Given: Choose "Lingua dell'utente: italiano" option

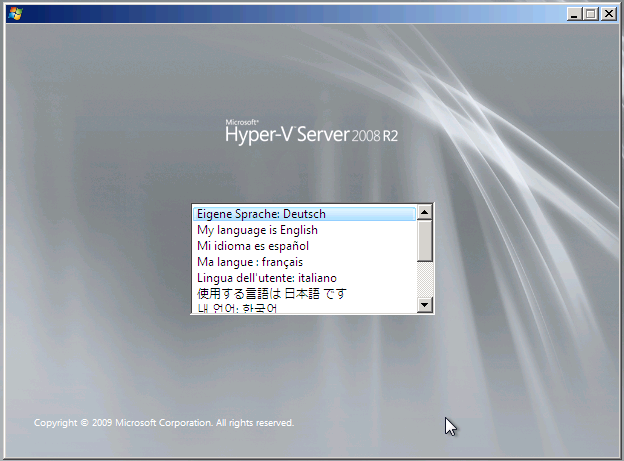Looking at the screenshot, I should coord(266,278).
